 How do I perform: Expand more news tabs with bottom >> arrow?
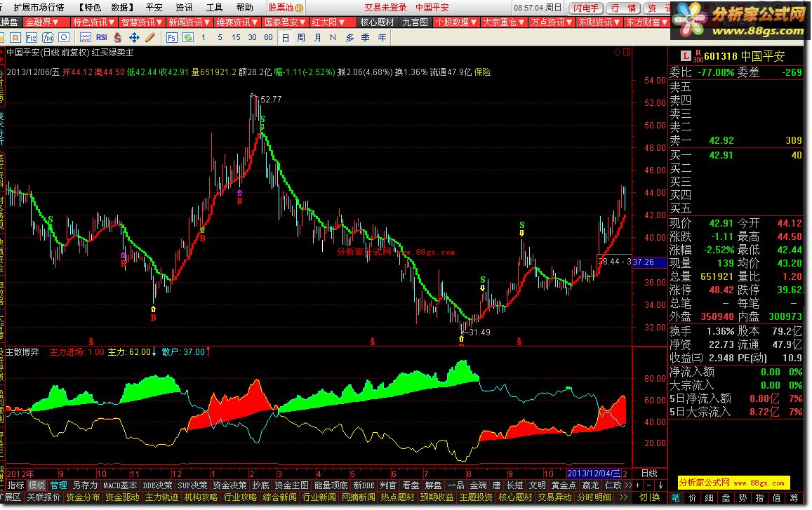(x=623, y=497)
